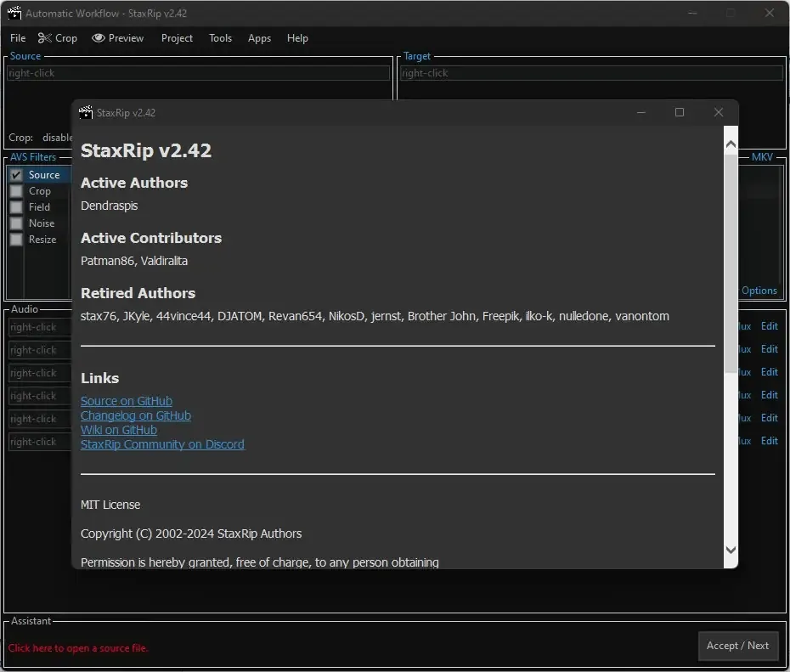Click the about dialog scroll down arrow
Image resolution: width=790 pixels, height=672 pixels.
731,550
